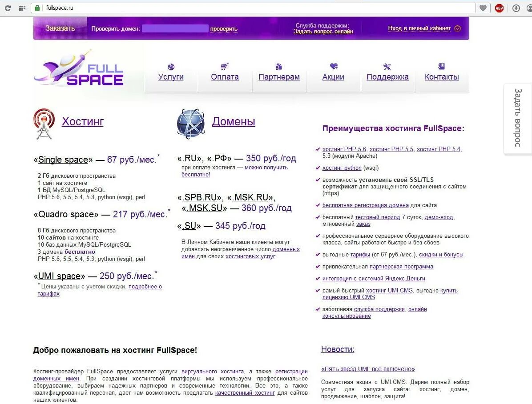Open «Пять звёзд UMI: всё включено» news
Screen dimensions: 532x404
tap(368, 369)
